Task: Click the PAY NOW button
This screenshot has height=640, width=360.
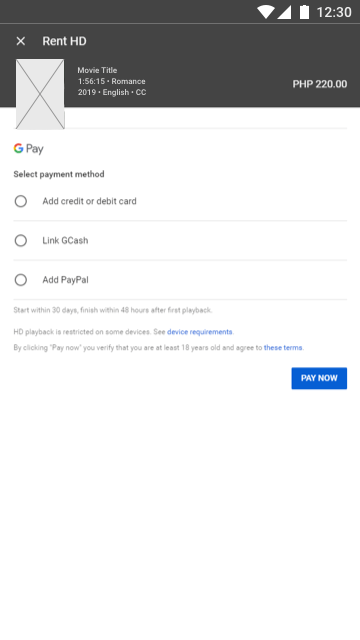Action: (319, 378)
